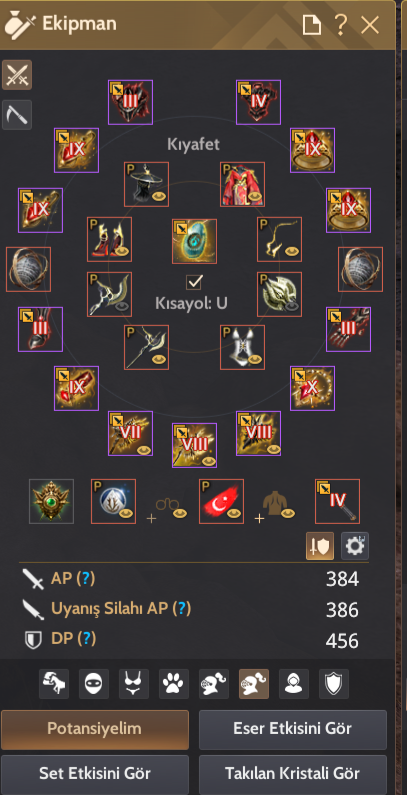Screen dimensions: 407x795
Task: Open Set Etkisini Gör
Action: 95,774
